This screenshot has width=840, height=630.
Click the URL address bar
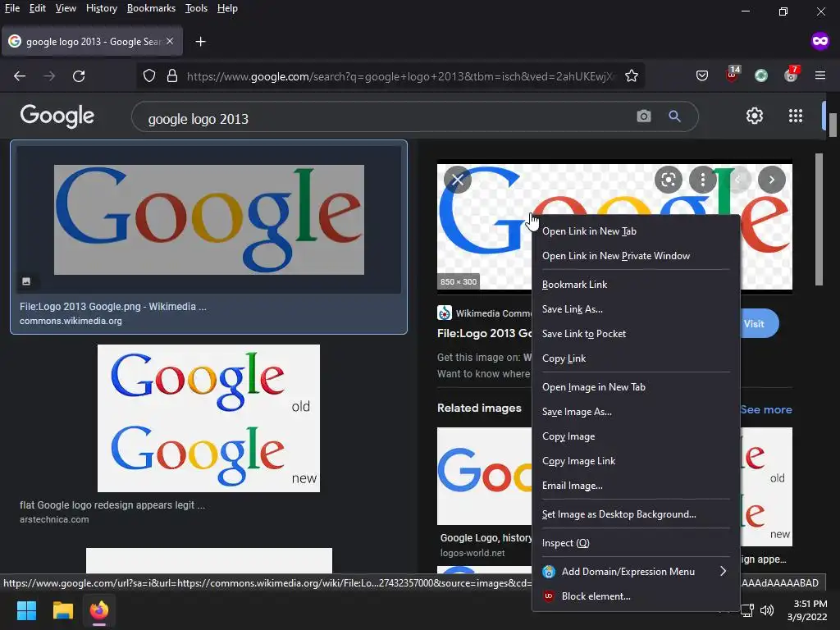(x=399, y=76)
